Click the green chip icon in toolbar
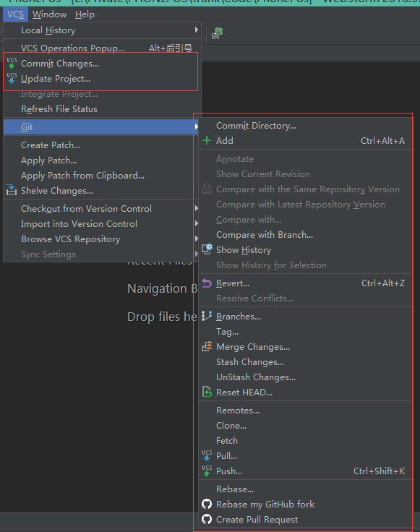The image size is (420, 532). click(x=217, y=33)
